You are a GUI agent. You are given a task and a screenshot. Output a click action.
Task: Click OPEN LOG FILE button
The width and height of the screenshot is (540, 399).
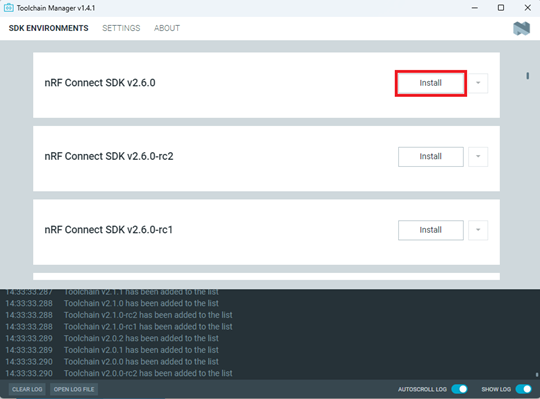pos(74,389)
